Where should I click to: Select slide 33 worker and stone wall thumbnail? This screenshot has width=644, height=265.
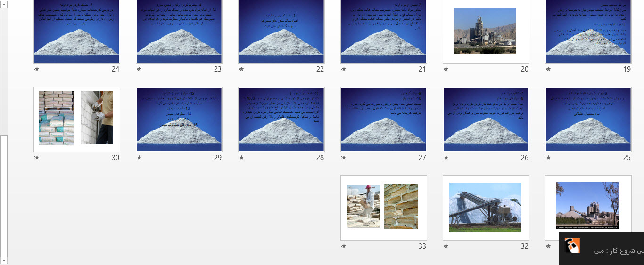pos(384,208)
